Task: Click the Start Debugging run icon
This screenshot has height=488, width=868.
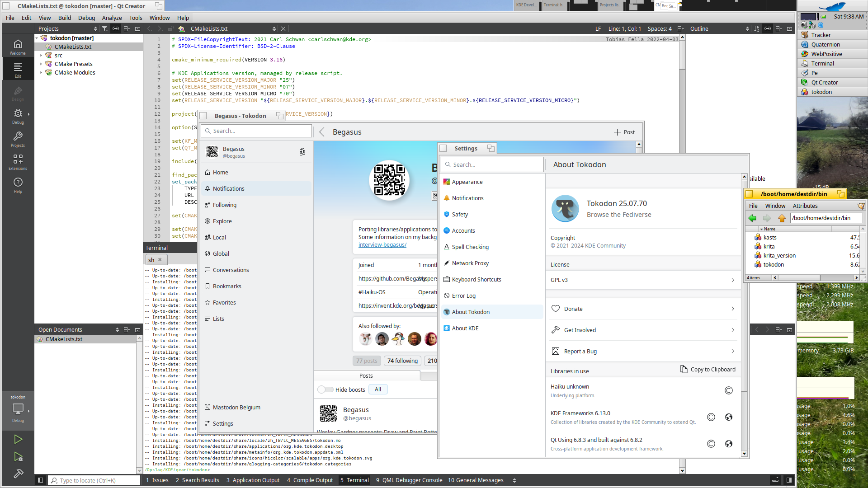Action: [18, 457]
